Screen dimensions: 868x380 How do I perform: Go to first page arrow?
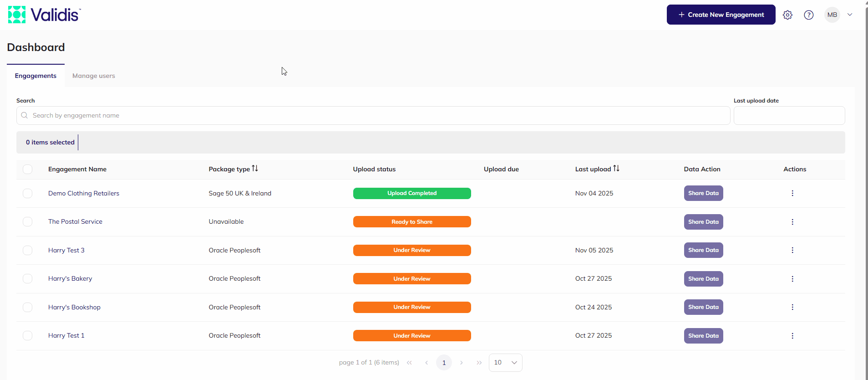pos(409,363)
